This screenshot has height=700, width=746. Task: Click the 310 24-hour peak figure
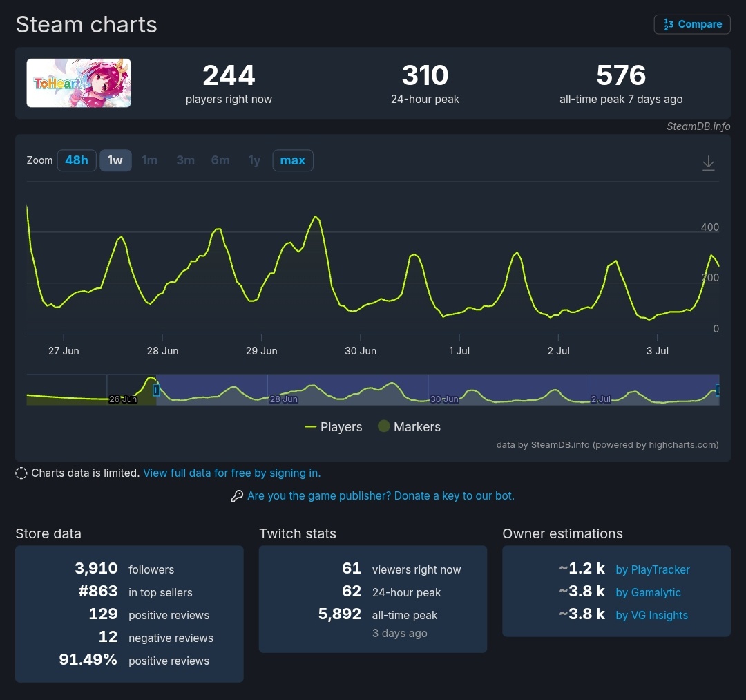click(425, 75)
